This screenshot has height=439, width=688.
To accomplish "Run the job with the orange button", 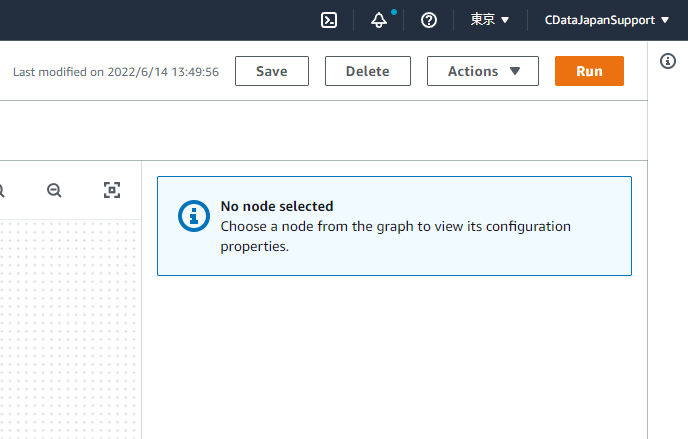I will pyautogui.click(x=589, y=71).
